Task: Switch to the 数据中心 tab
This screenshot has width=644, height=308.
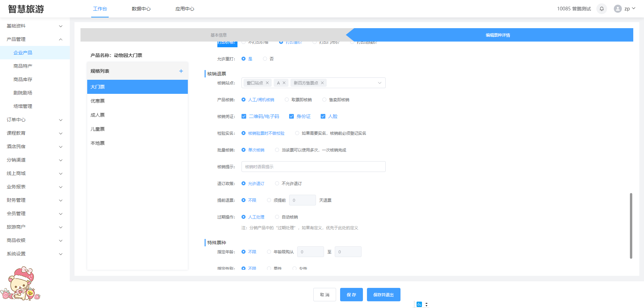Action: (141, 9)
